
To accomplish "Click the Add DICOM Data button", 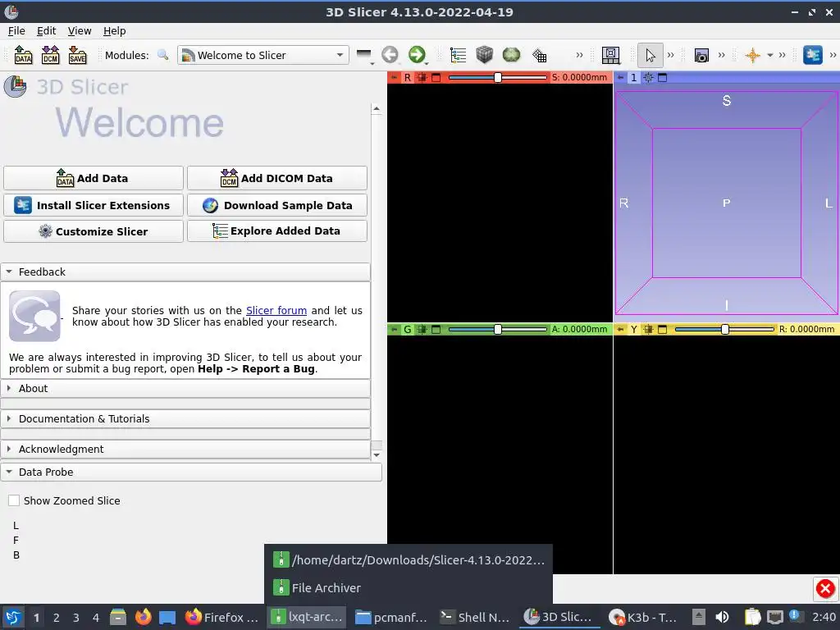I will click(277, 178).
